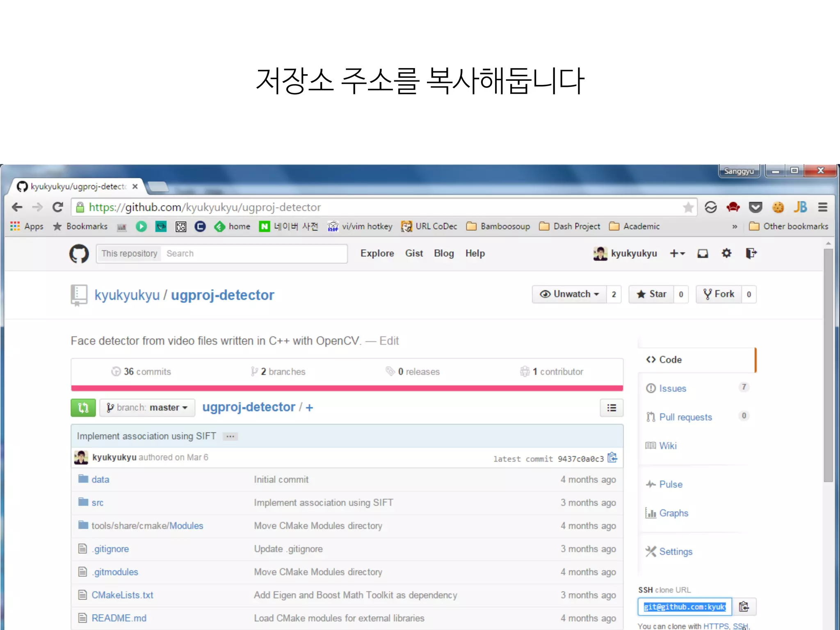Image resolution: width=840 pixels, height=630 pixels.
Task: Open the .gitignore file
Action: pyautogui.click(x=110, y=549)
